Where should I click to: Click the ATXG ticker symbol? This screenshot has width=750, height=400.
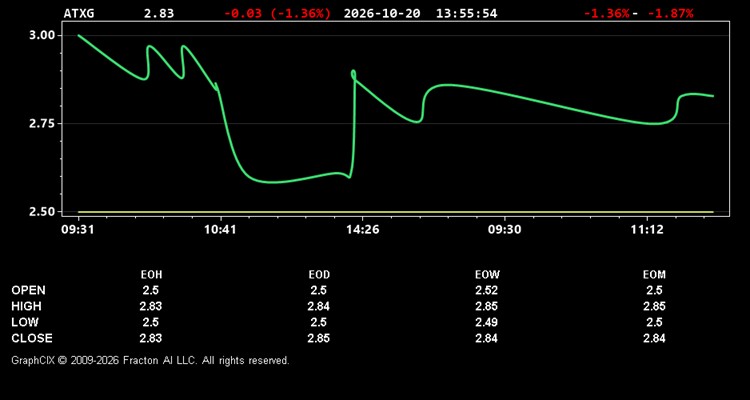(79, 13)
